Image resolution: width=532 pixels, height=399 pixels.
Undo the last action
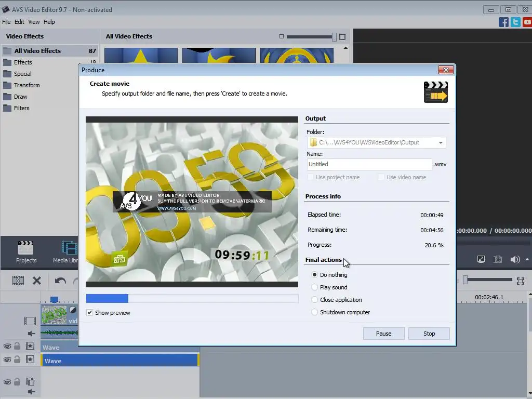(x=60, y=281)
